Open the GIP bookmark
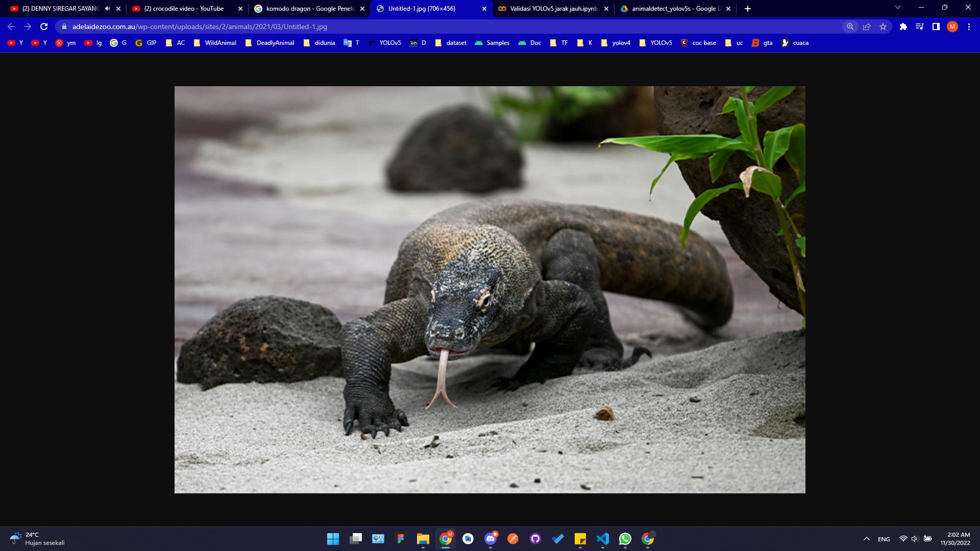The height and width of the screenshot is (551, 980). point(146,43)
